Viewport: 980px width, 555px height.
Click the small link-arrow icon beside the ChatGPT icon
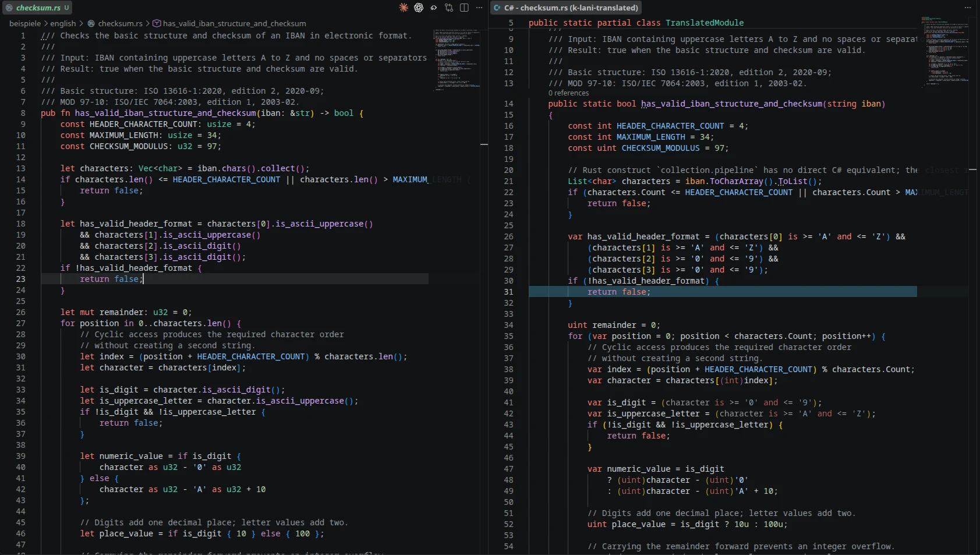click(434, 8)
